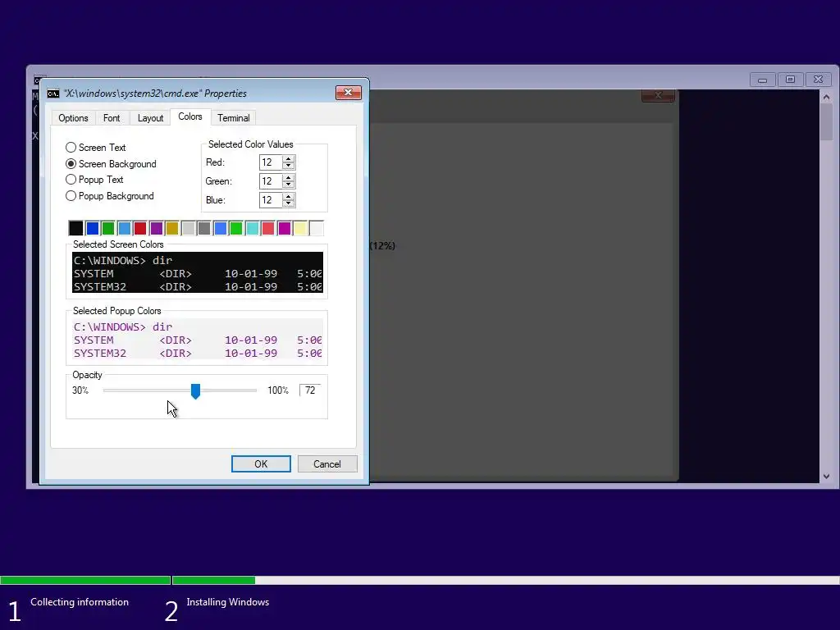The image size is (840, 630).
Task: Pick the bright green color swatch
Action: pos(236,228)
